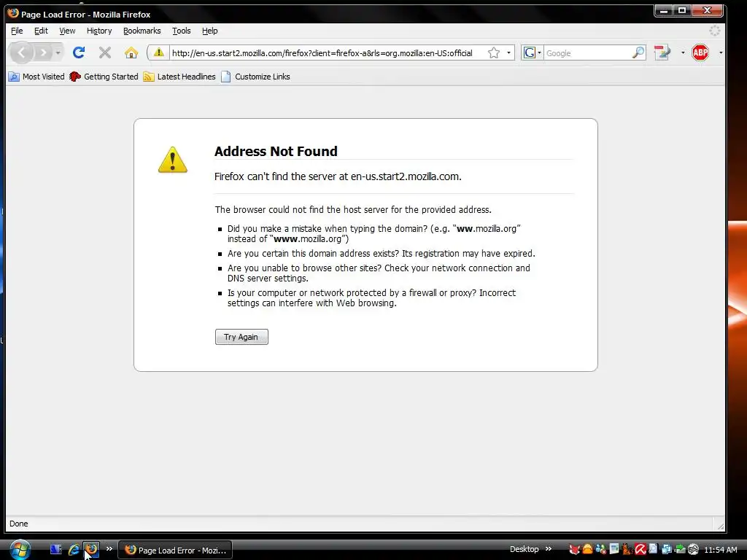Launch Internet Explorer from quick launch
This screenshot has height=560, width=747.
[x=74, y=550]
